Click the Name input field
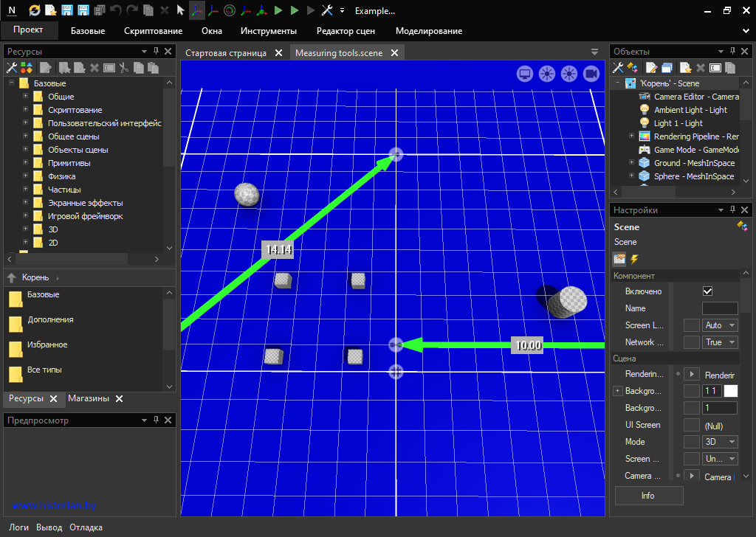Screen dimensions: 756x537 pyautogui.click(x=719, y=308)
